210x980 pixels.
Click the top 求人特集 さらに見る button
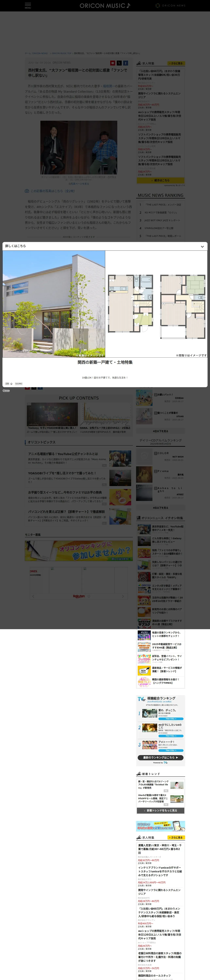(x=176, y=63)
